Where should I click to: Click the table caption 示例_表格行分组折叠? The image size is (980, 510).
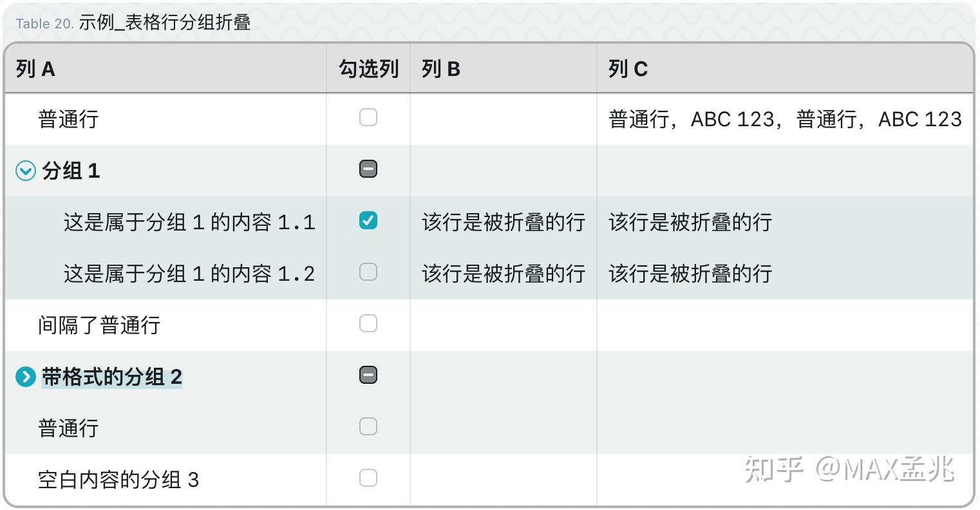[x=165, y=23]
